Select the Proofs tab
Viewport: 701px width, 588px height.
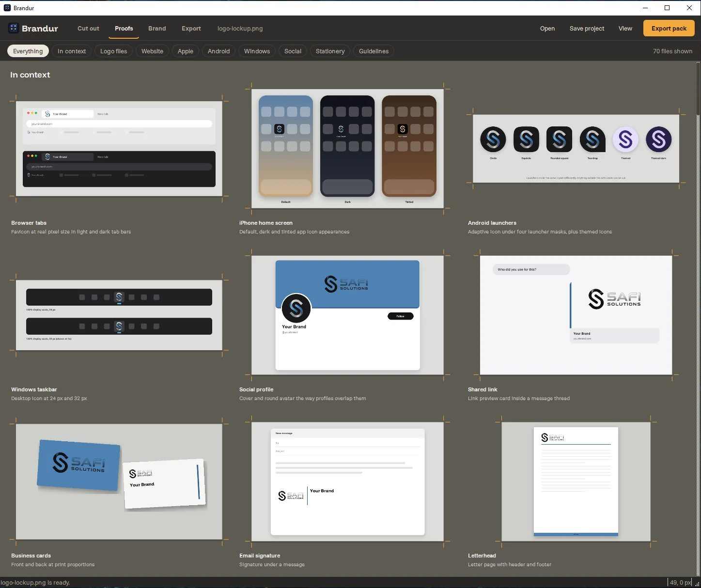(124, 29)
